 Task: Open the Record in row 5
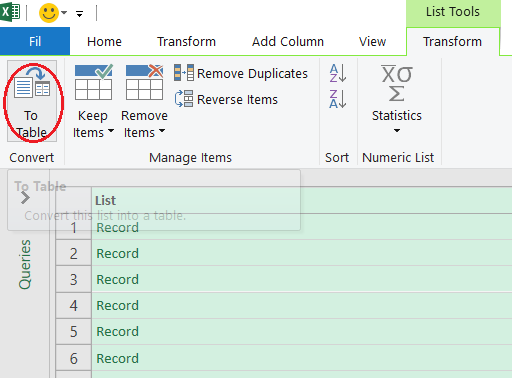117,332
